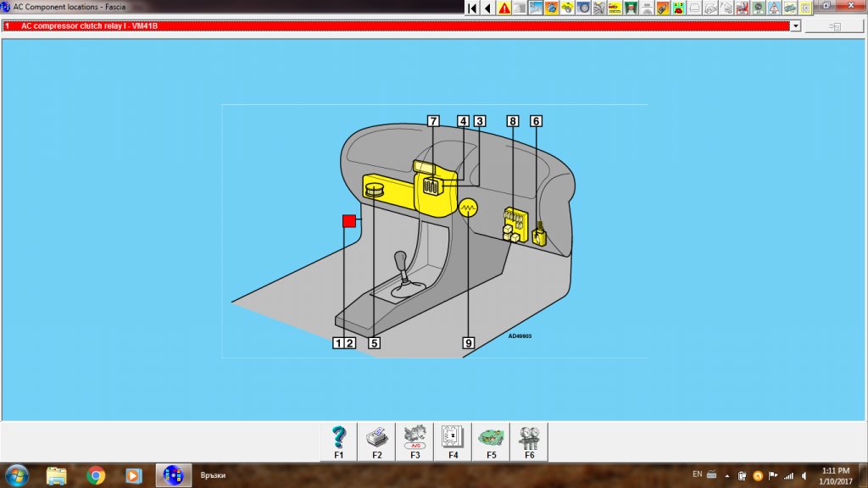Show hidden system tray icons
This screenshot has height=488, width=868.
point(726,474)
